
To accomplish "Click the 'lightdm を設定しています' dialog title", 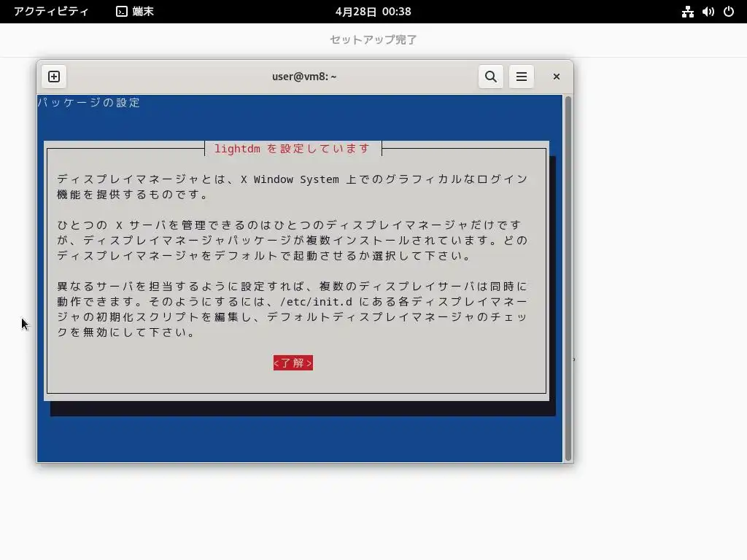I will (x=292, y=149).
